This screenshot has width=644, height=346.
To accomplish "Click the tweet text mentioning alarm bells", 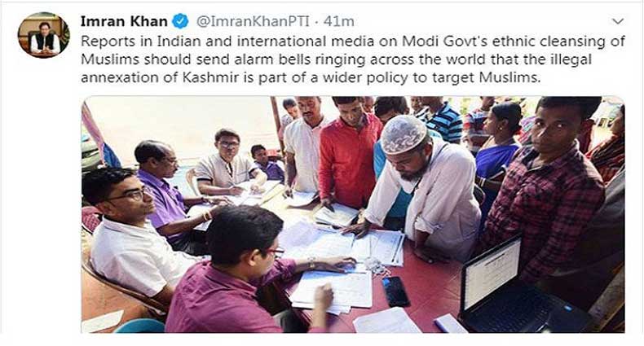I will click(x=353, y=59).
